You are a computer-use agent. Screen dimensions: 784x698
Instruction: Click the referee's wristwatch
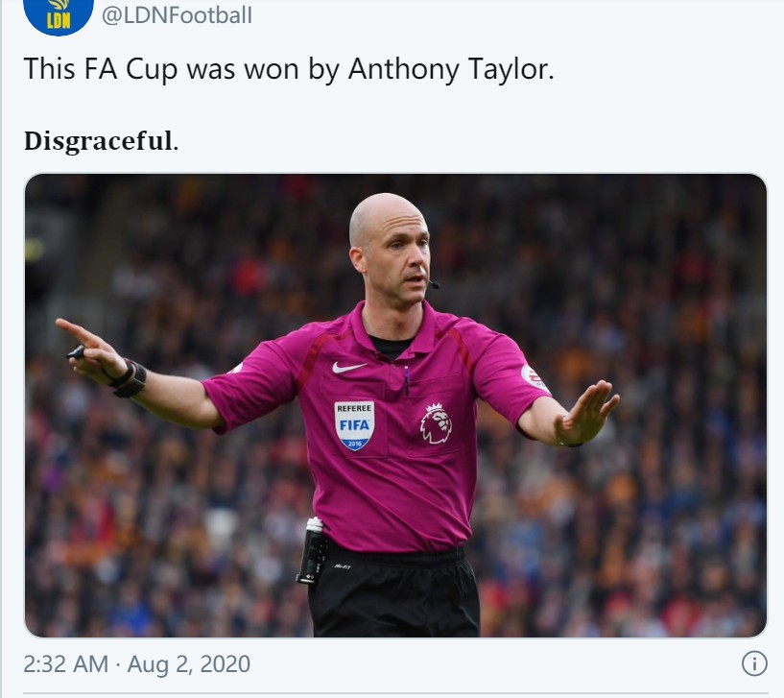[x=130, y=378]
